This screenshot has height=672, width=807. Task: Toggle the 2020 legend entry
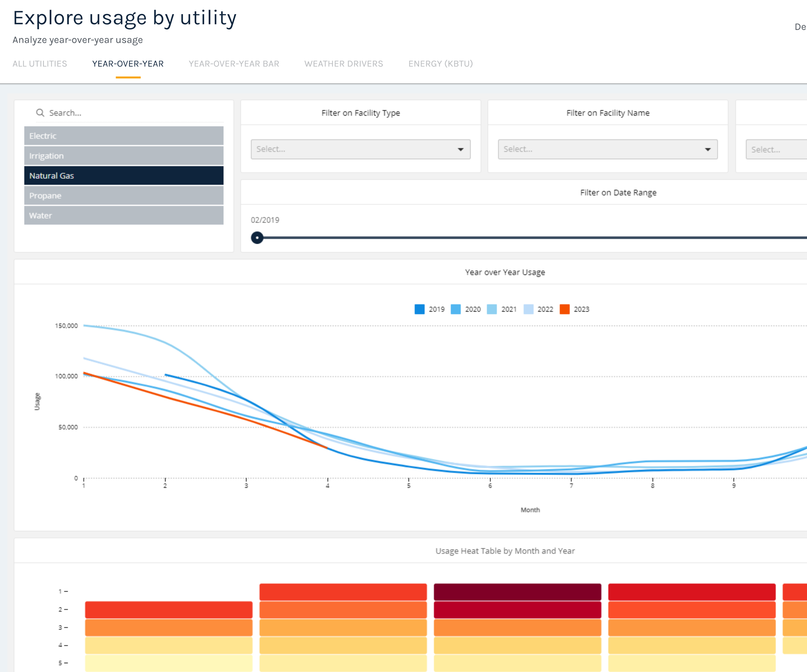tap(456, 309)
